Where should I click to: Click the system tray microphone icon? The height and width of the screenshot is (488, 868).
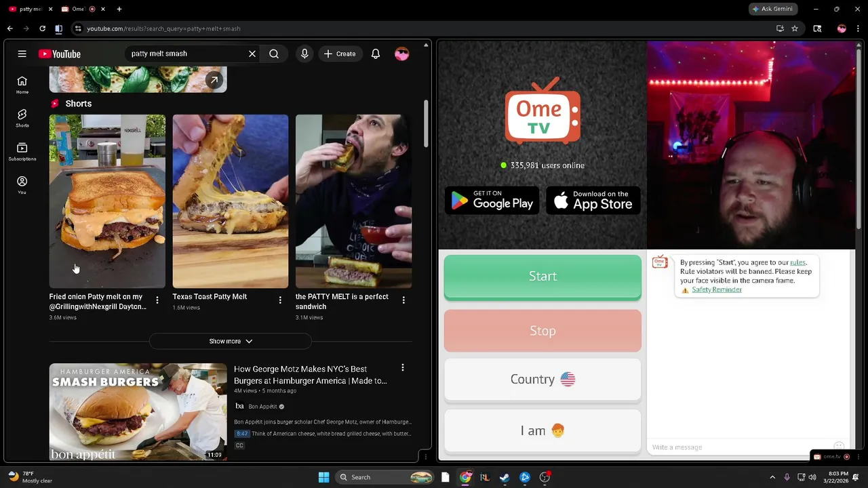click(787, 477)
